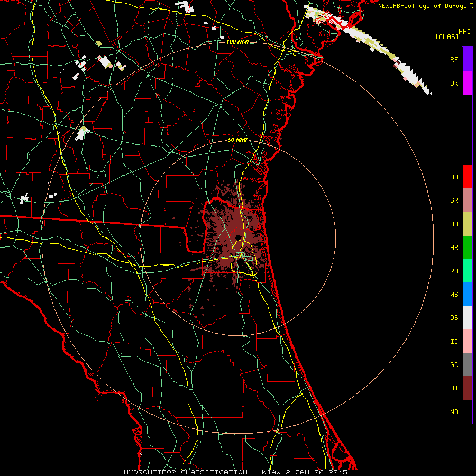The height and width of the screenshot is (476, 476).
Task: Click the GC legend label
Action: 454,365
